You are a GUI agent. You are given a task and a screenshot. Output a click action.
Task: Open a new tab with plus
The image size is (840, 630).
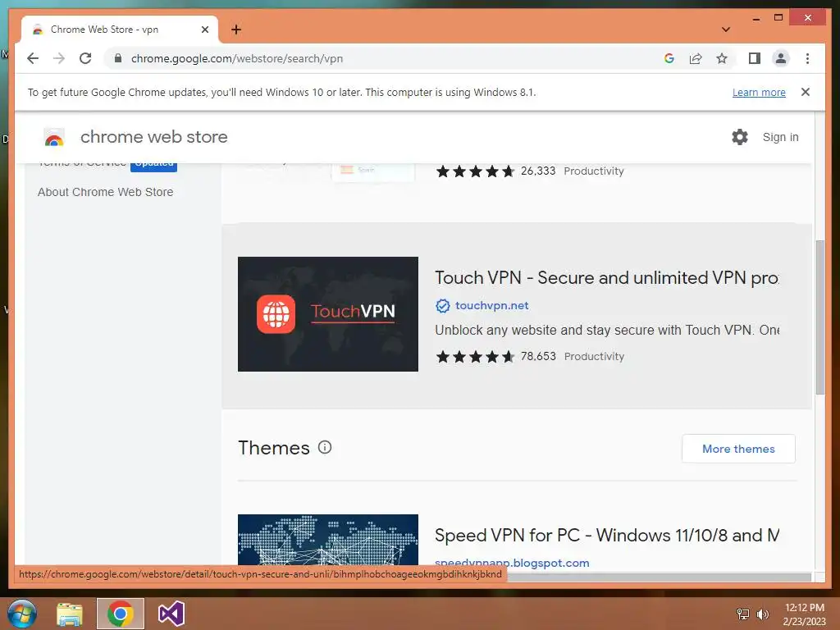click(x=236, y=30)
